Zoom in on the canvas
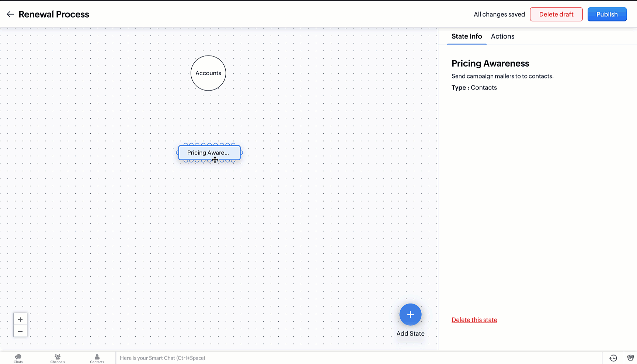 point(20,319)
